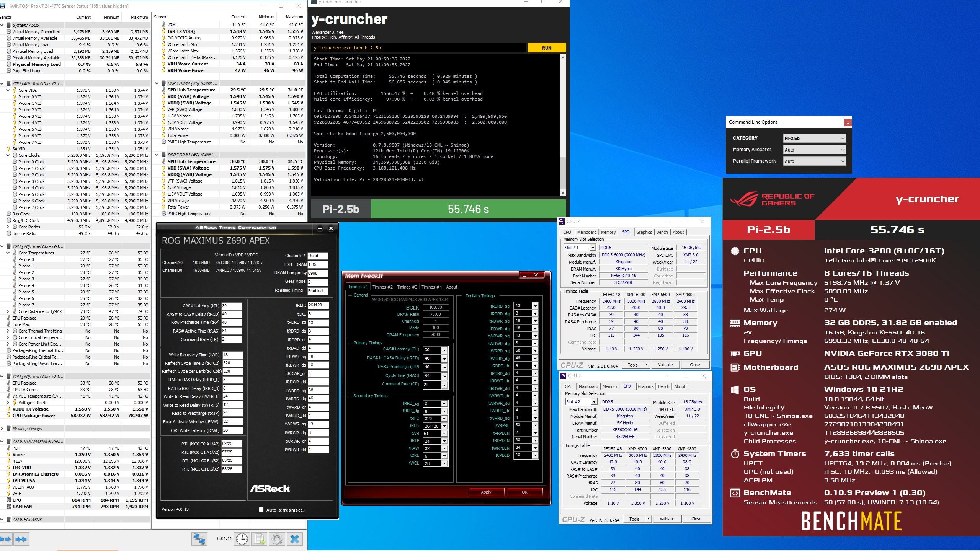Screen dimensions: 980x551
Task: Click the VRM Vcore Power lightning icon
Action: click(163, 70)
